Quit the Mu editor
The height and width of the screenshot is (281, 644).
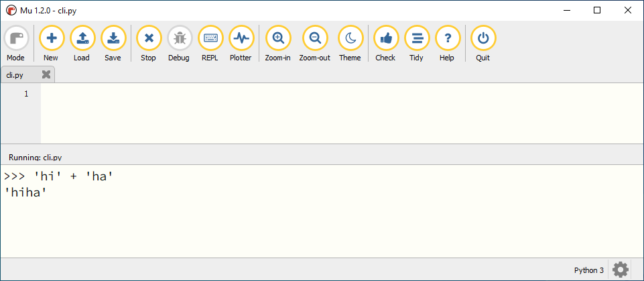[x=483, y=43]
